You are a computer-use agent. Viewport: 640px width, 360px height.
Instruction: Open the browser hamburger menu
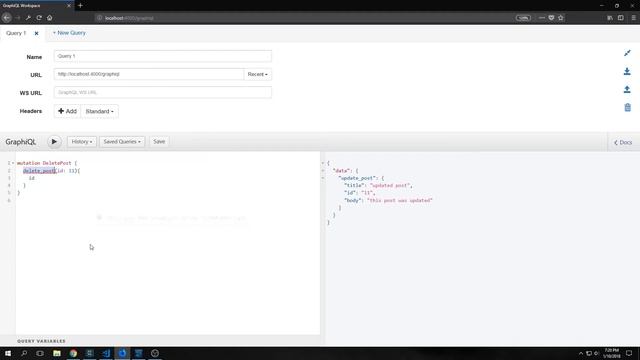(633, 18)
